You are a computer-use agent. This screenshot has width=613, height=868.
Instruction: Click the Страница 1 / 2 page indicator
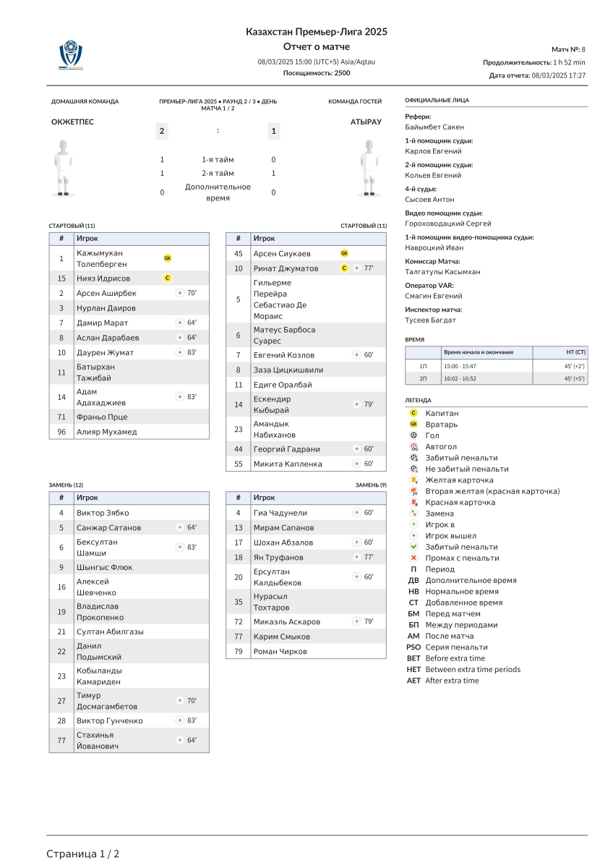[x=83, y=854]
